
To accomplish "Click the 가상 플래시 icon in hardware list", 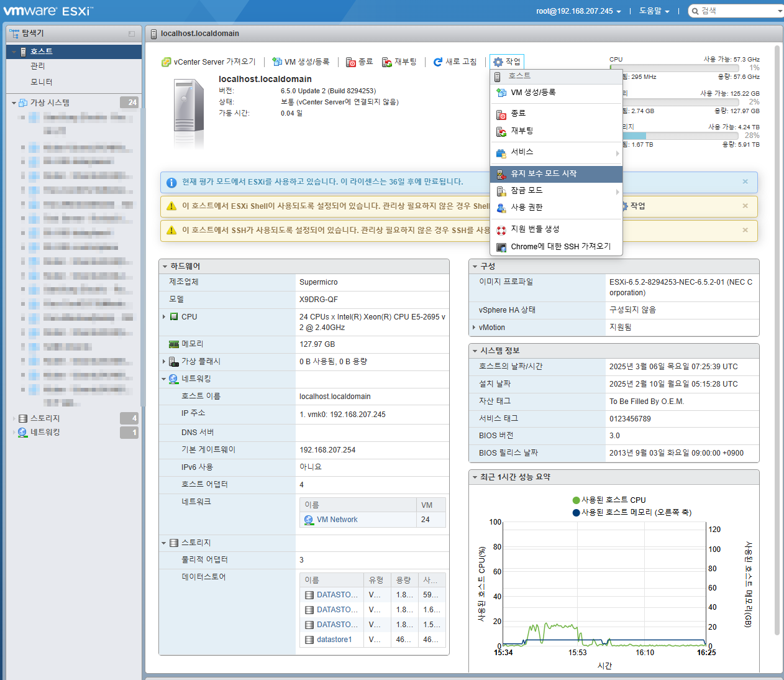I will 174,362.
